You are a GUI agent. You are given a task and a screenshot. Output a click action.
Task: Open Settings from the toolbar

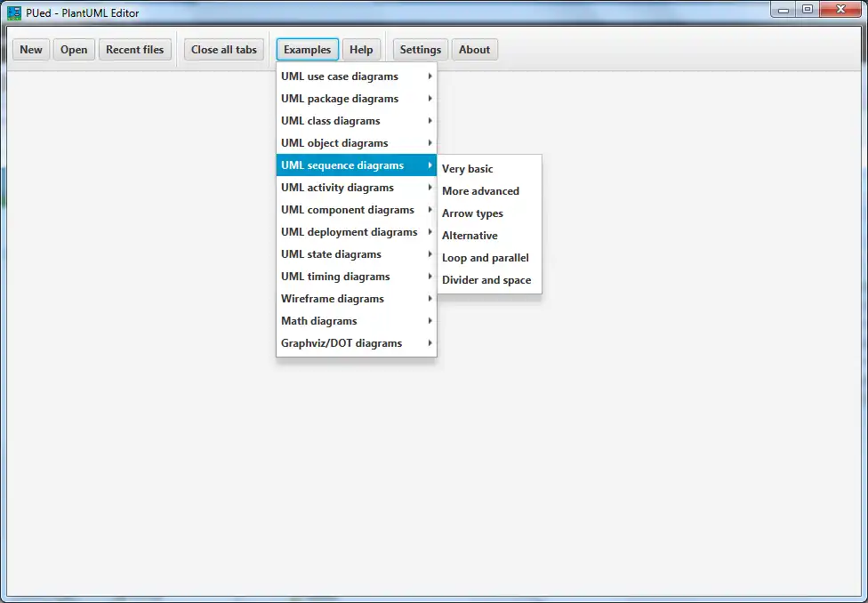pos(421,49)
